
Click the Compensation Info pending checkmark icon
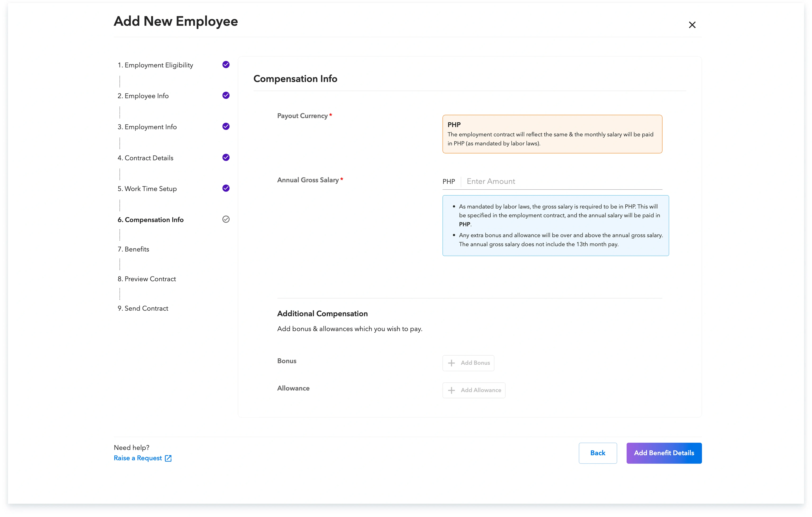(x=226, y=219)
